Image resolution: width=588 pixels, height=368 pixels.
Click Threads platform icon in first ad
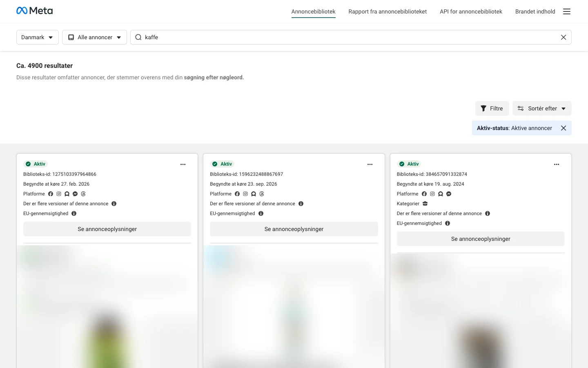(83, 194)
